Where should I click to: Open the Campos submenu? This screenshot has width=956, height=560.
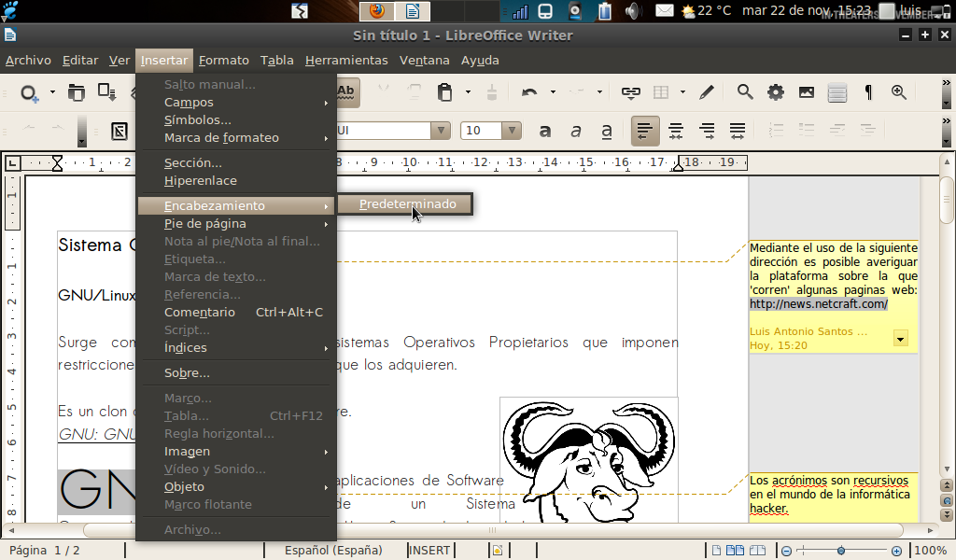tap(236, 103)
